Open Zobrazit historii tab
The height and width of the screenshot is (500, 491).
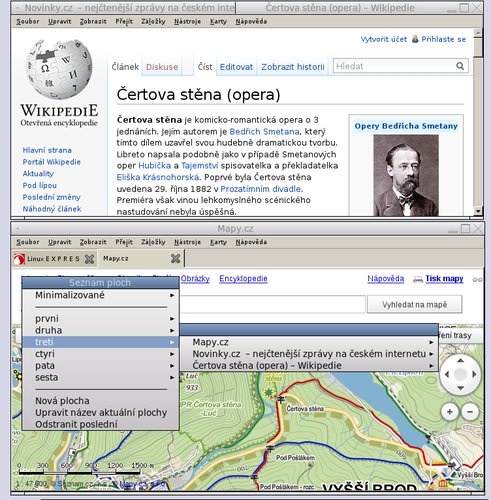click(x=293, y=67)
